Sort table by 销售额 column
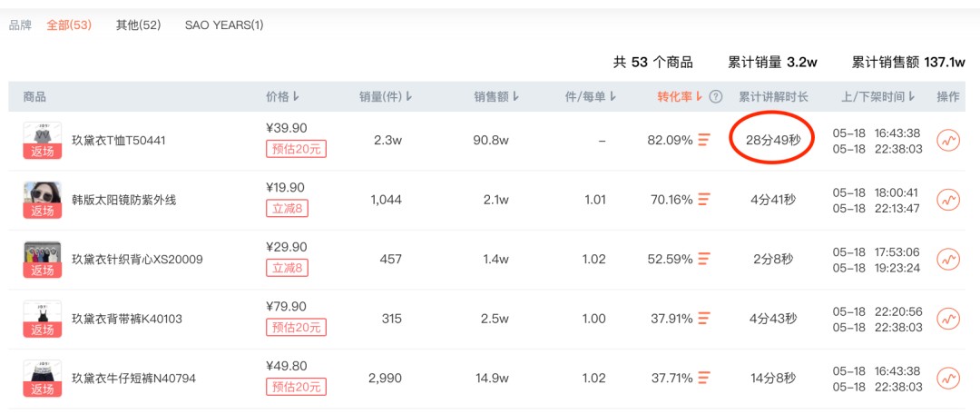The width and height of the screenshot is (980, 414). click(496, 97)
